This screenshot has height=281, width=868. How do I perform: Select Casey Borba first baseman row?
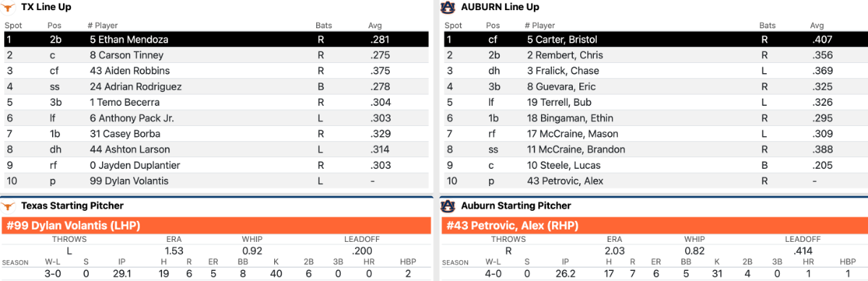point(216,134)
